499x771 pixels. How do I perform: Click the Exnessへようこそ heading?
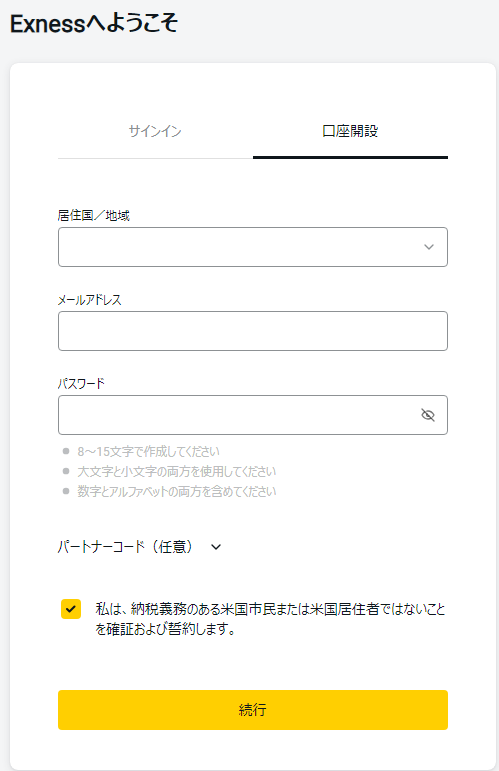(94, 23)
